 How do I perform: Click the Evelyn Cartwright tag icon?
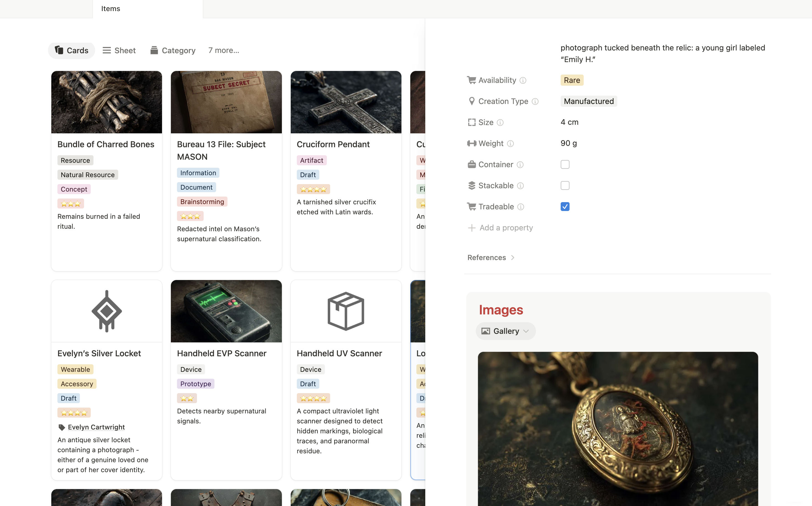62,427
